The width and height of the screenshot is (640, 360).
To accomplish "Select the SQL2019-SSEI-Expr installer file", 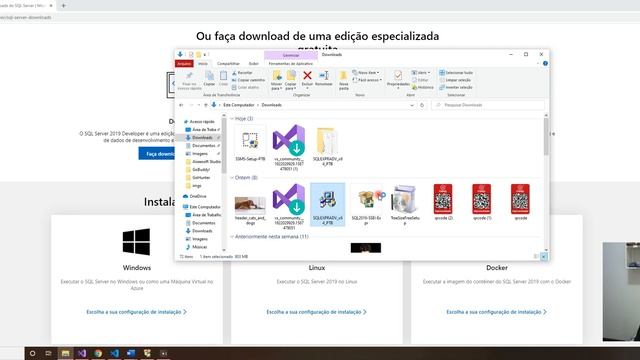I will (366, 205).
